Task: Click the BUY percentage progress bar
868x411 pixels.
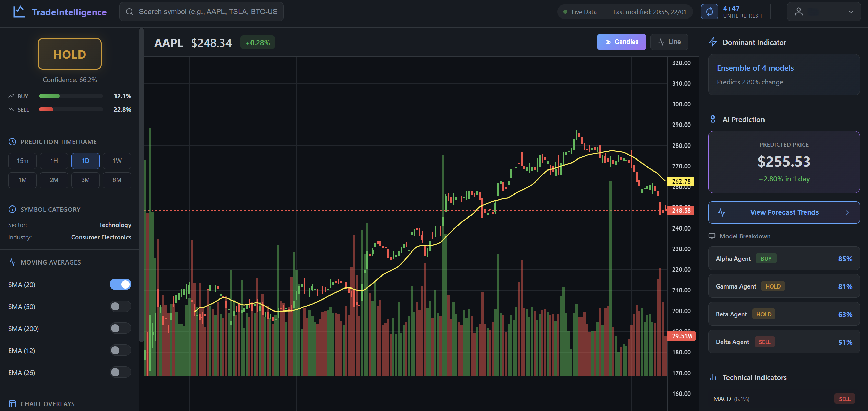Action: [x=70, y=96]
